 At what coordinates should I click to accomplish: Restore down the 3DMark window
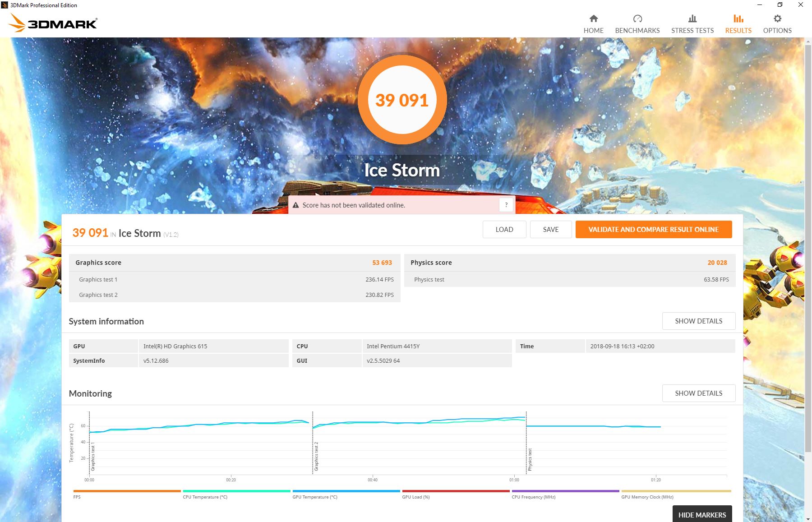780,5
